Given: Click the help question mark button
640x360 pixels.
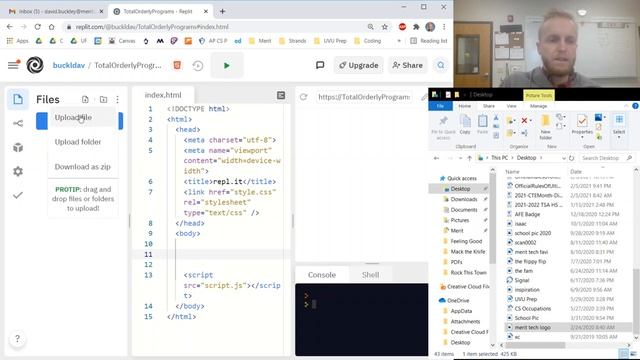Looking at the screenshot, I should [x=17, y=339].
